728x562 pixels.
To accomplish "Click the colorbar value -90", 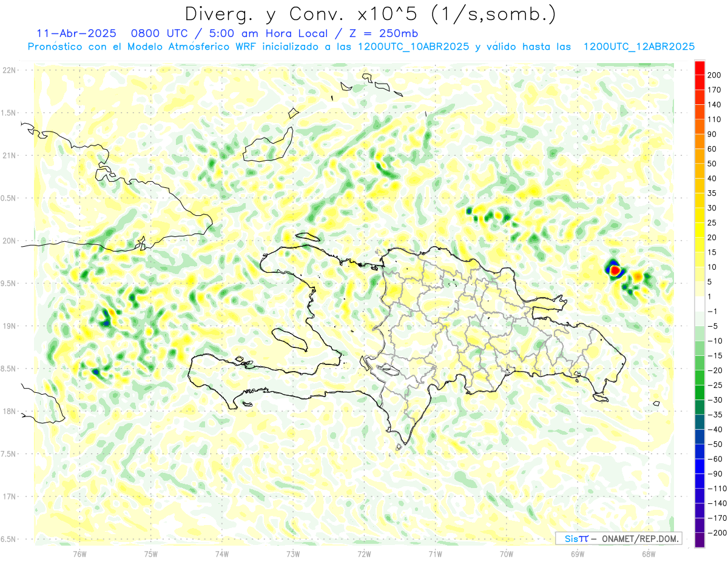I will (715, 473).
